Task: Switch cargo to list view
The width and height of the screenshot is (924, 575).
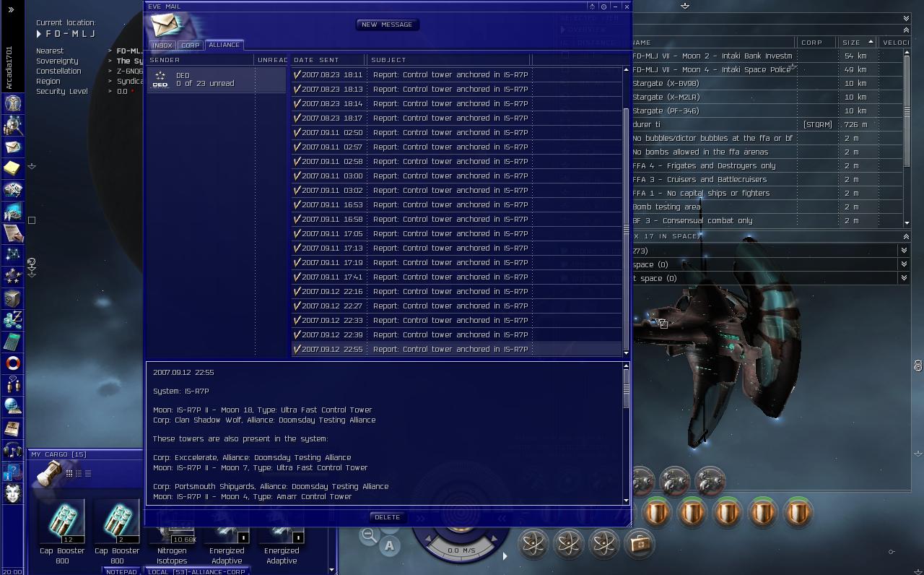Action: [88, 474]
